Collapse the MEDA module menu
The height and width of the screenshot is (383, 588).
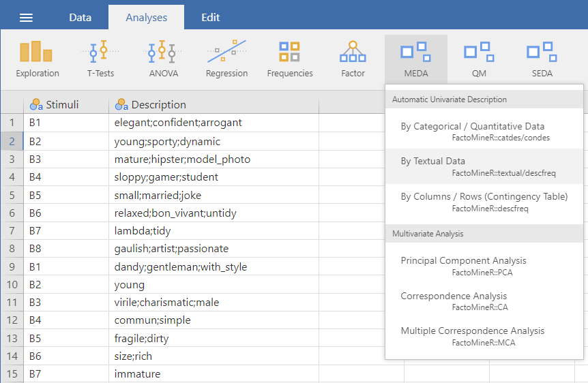(416, 59)
